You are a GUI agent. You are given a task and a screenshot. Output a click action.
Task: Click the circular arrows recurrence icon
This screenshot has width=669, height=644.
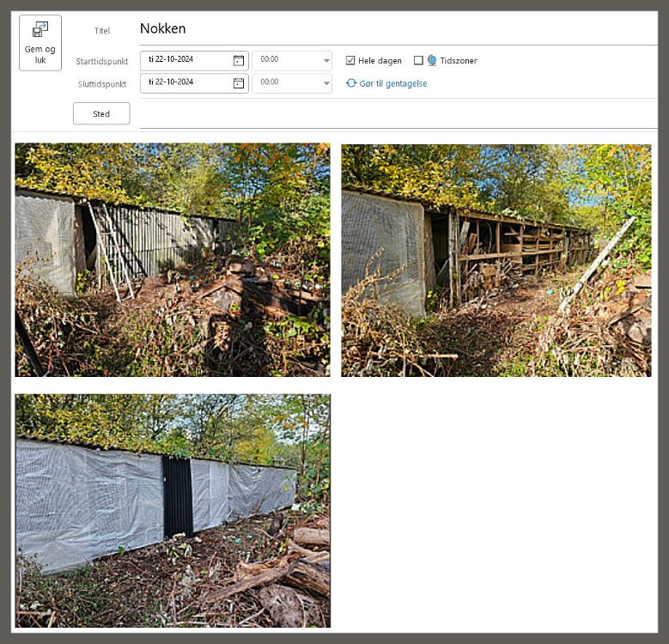(x=351, y=83)
